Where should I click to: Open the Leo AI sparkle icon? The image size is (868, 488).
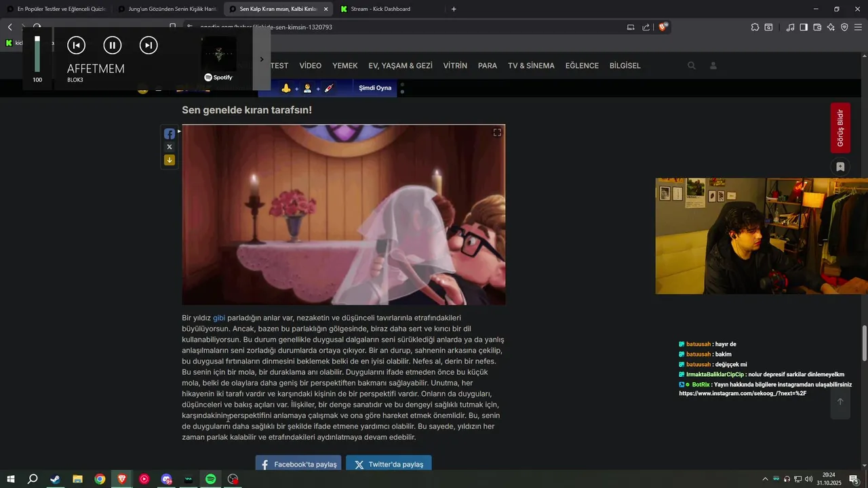[x=831, y=27]
